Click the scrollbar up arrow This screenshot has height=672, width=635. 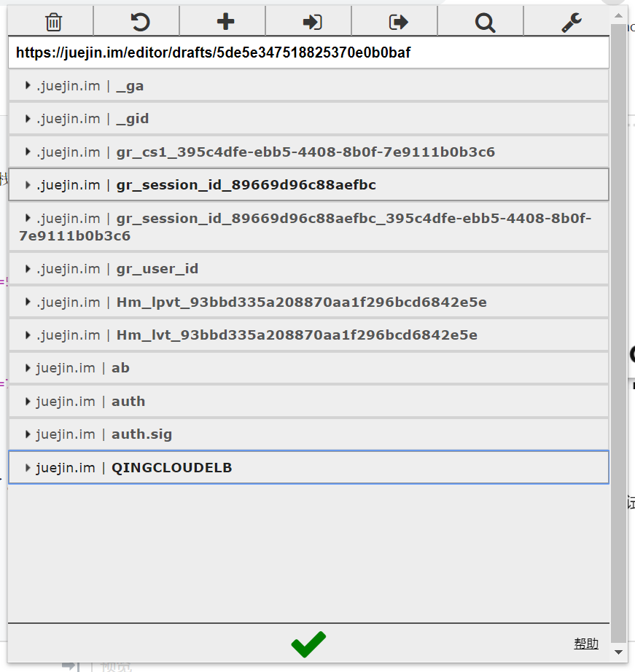[x=618, y=16]
